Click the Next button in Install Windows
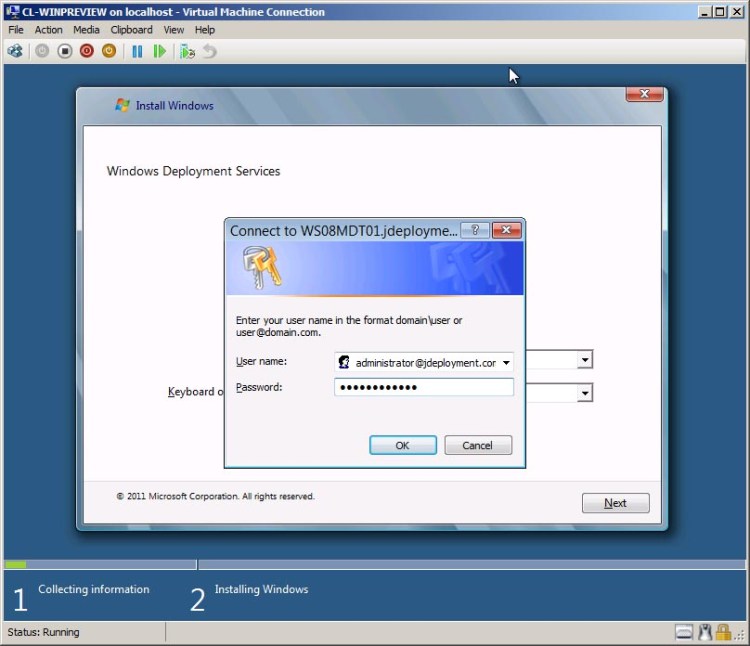 [x=615, y=503]
